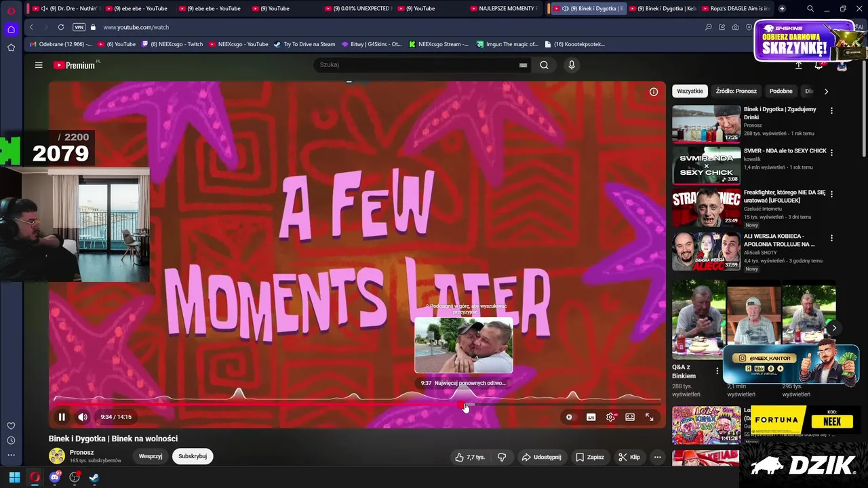Switch to 0.01% UNEXPECTED tab
This screenshot has height=488, width=868.
click(x=357, y=9)
